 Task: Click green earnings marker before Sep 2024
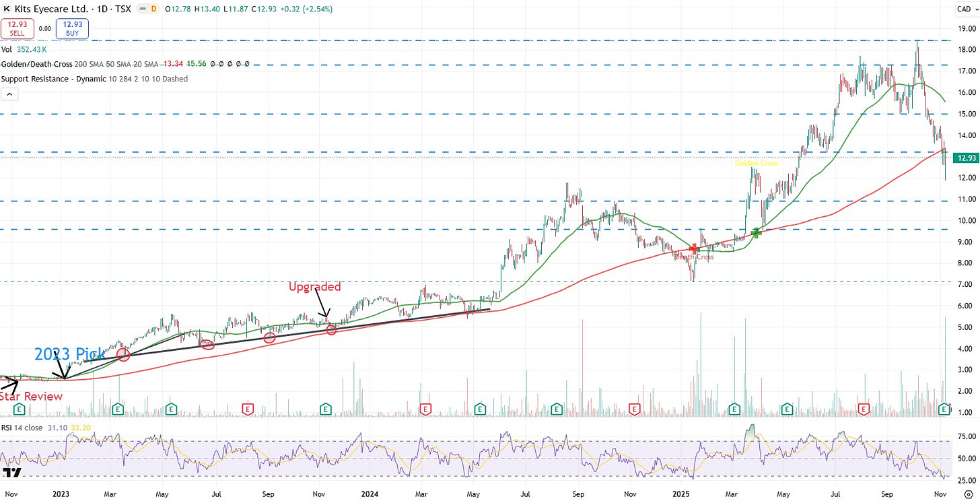click(557, 409)
